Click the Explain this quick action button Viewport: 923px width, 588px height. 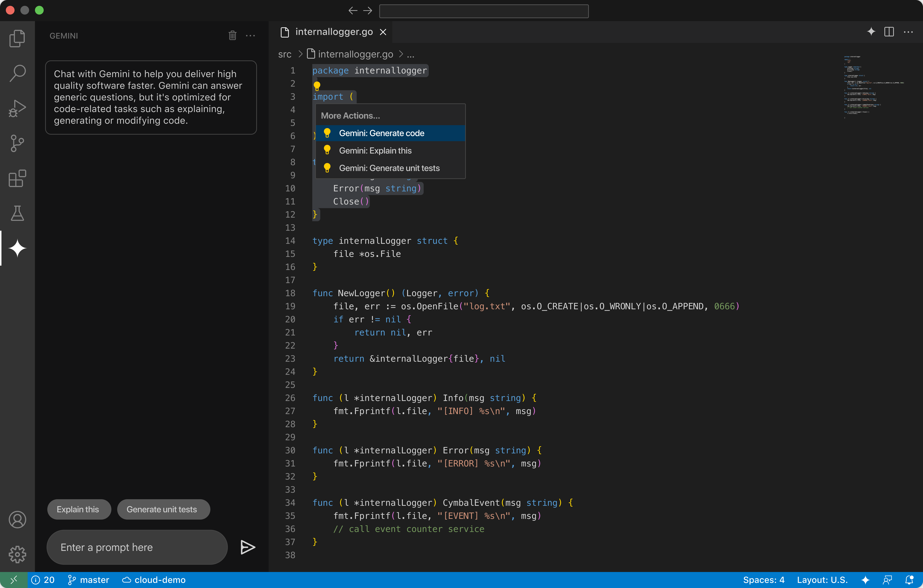pyautogui.click(x=78, y=509)
